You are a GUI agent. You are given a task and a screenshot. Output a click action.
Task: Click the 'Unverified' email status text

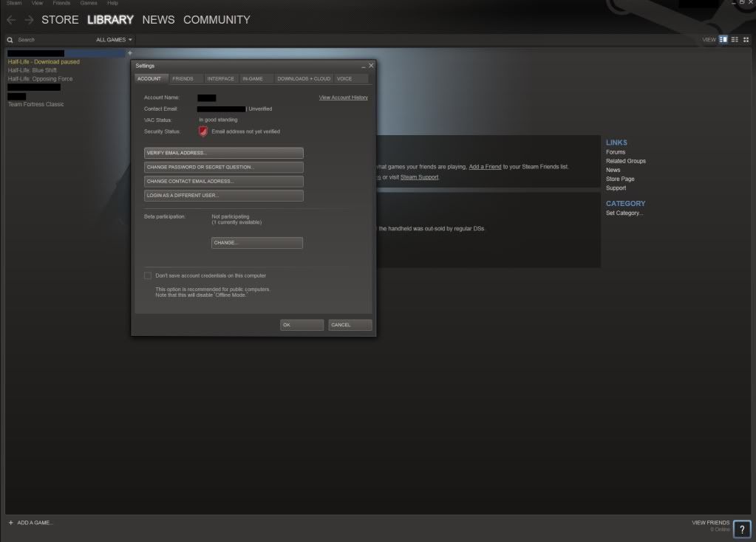(260, 109)
